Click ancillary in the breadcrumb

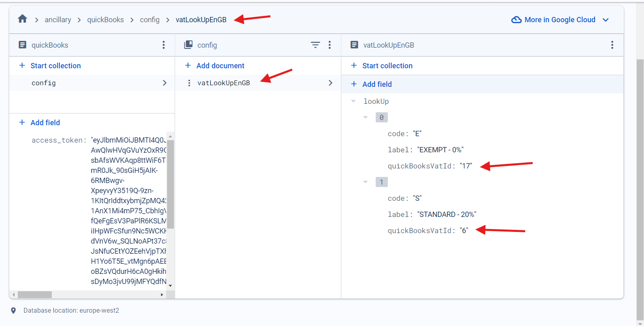point(58,20)
